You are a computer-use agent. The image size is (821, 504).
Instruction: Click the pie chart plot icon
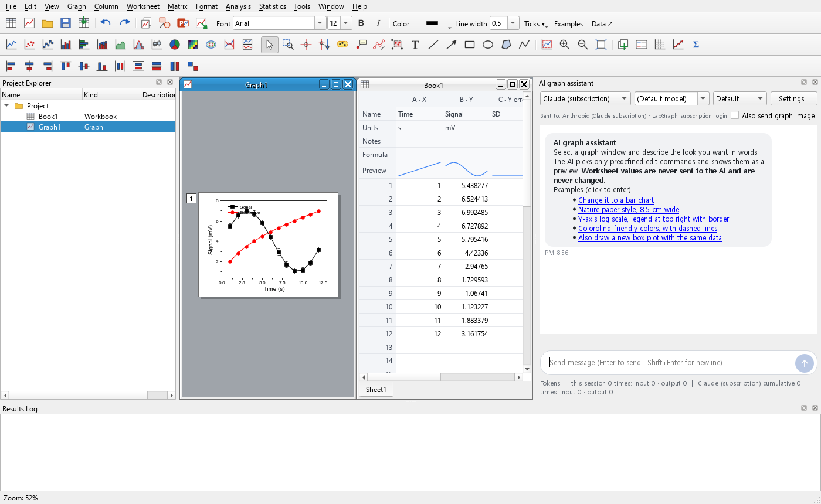[x=175, y=45]
